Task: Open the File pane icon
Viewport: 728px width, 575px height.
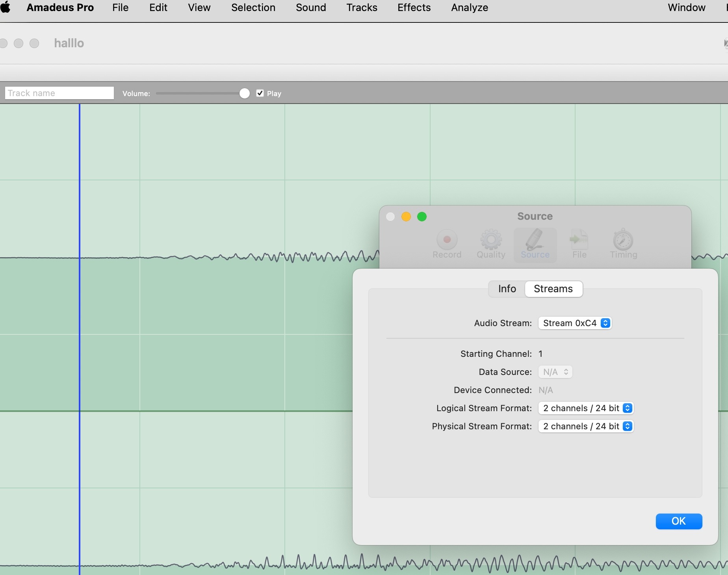Action: pos(579,245)
